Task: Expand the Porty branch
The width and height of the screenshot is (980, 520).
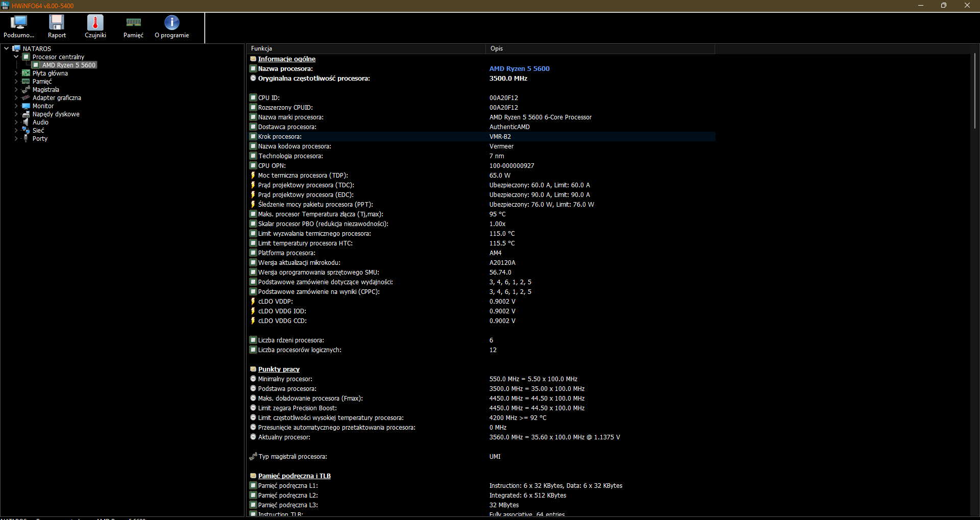Action: click(16, 138)
